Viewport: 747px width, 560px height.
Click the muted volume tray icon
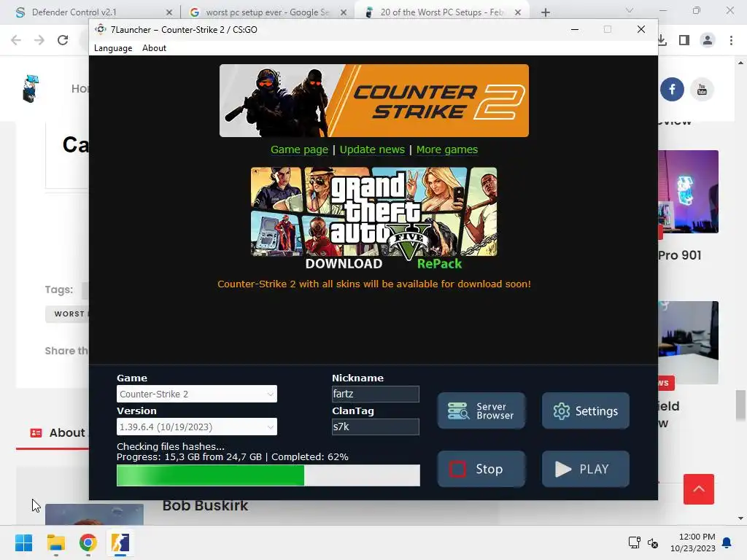coord(653,542)
